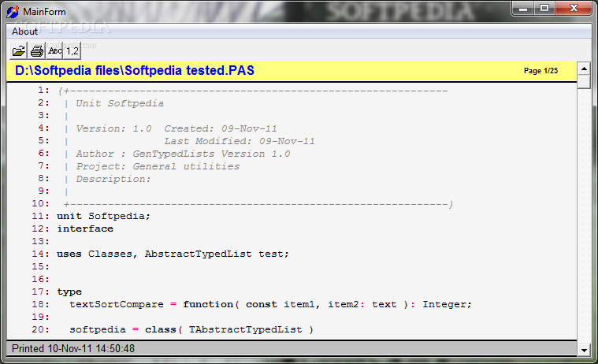598x364 pixels.
Task: Click the 'softpedia = class( TAbstractTypedList )' line
Action: click(191, 329)
